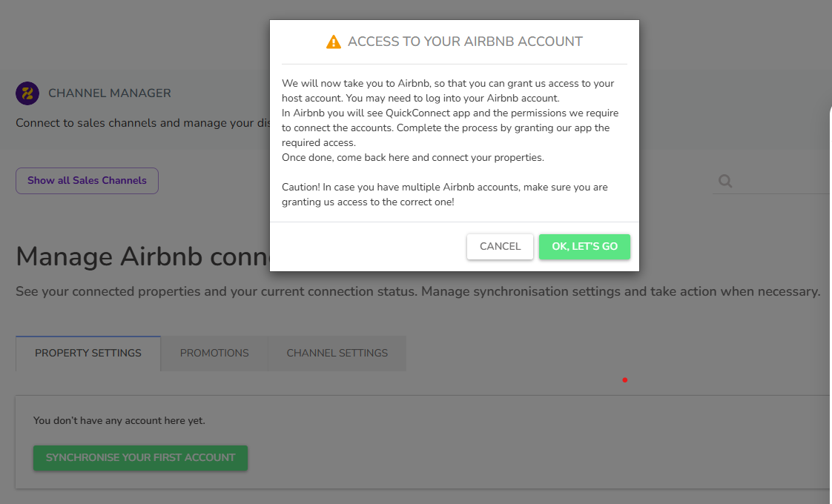Click the no account here yet message
Image resolution: width=832 pixels, height=504 pixels.
[119, 421]
